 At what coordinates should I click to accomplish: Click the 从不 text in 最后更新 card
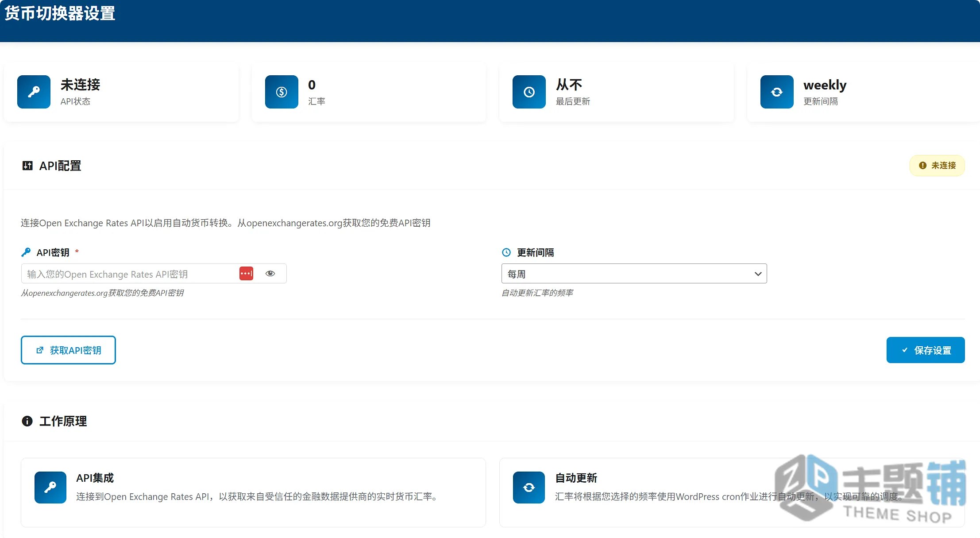click(x=569, y=85)
